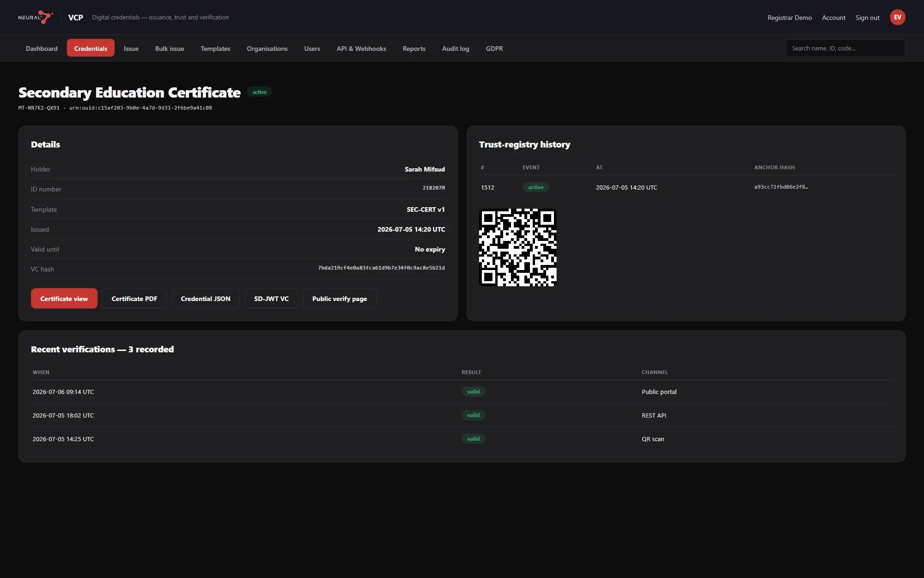Click the Neural logo icon
Viewport: 924px width, 578px height.
[x=36, y=17]
